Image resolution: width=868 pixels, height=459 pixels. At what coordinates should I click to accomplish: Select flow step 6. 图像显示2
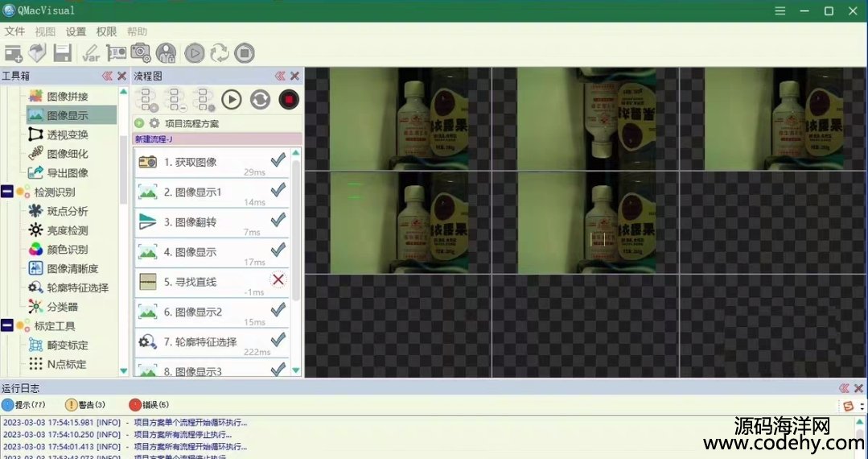coord(212,312)
